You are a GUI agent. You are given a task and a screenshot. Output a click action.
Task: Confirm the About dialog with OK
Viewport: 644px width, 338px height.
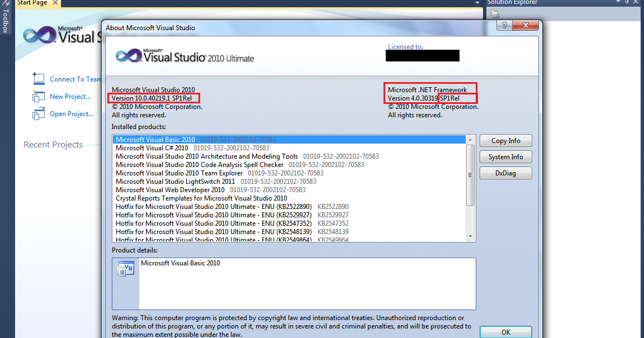pyautogui.click(x=505, y=332)
